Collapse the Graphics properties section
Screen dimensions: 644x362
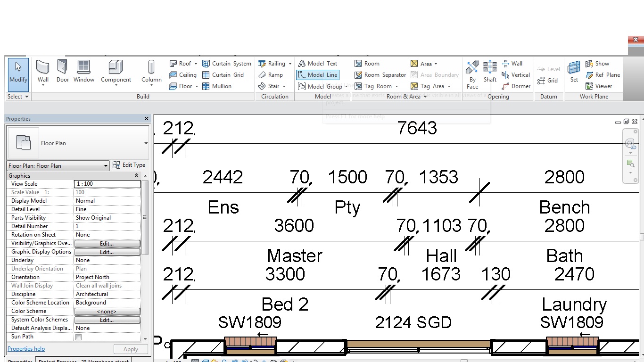tap(137, 176)
